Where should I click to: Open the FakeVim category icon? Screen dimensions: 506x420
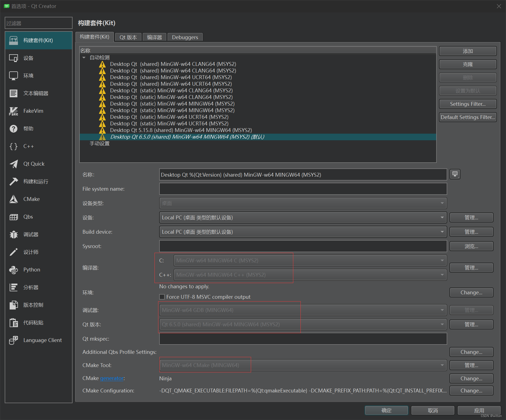(14, 111)
